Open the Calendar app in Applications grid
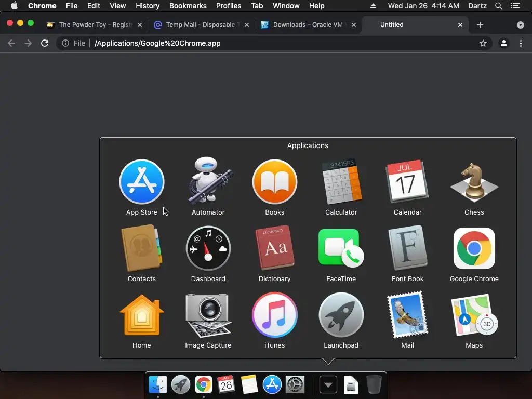The height and width of the screenshot is (399, 532). 407,181
